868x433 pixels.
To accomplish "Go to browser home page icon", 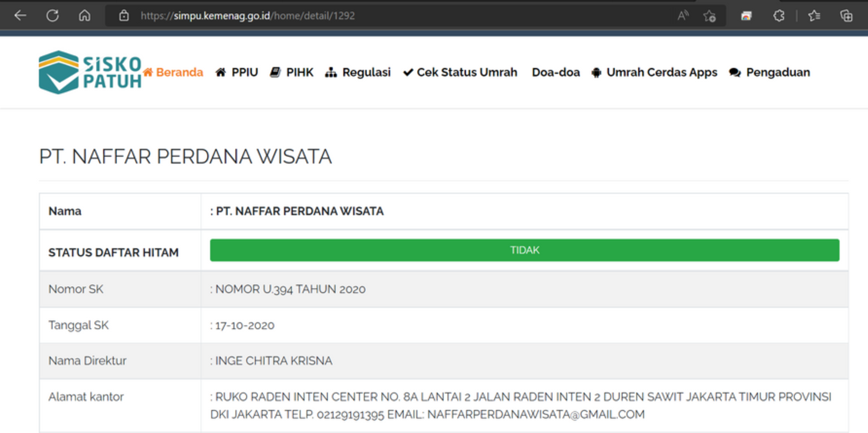I will click(85, 16).
